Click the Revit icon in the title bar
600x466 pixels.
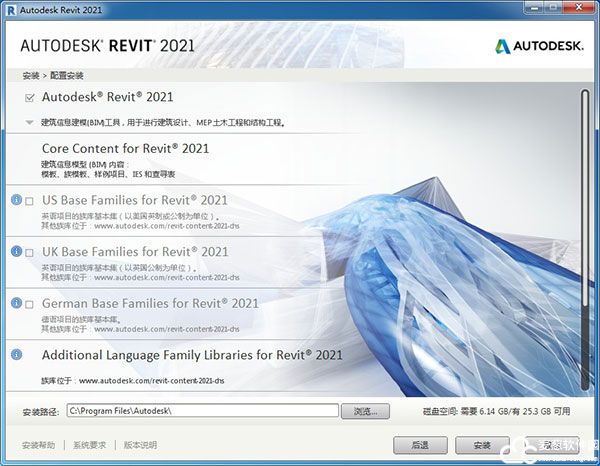click(11, 10)
